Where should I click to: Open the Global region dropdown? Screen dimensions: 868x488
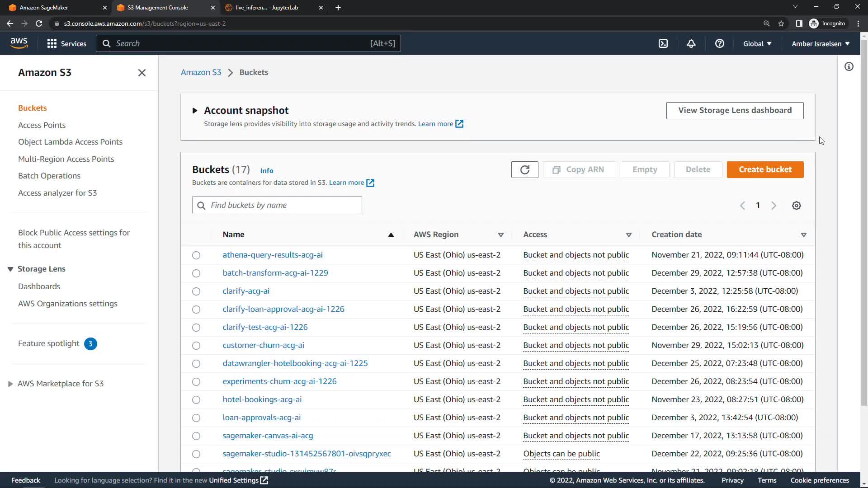coord(757,43)
